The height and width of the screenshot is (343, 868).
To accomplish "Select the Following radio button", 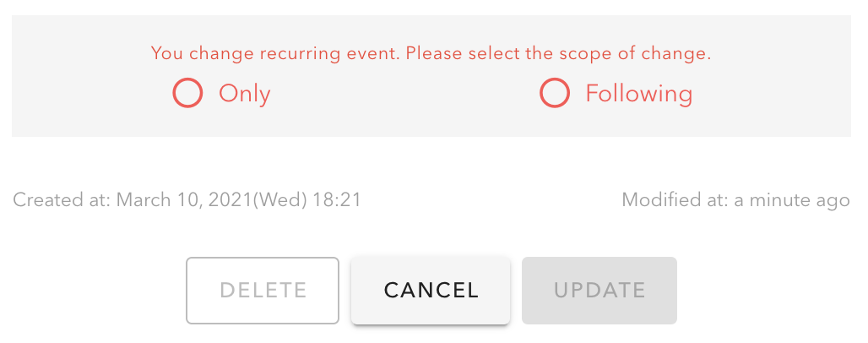I will click(x=555, y=93).
